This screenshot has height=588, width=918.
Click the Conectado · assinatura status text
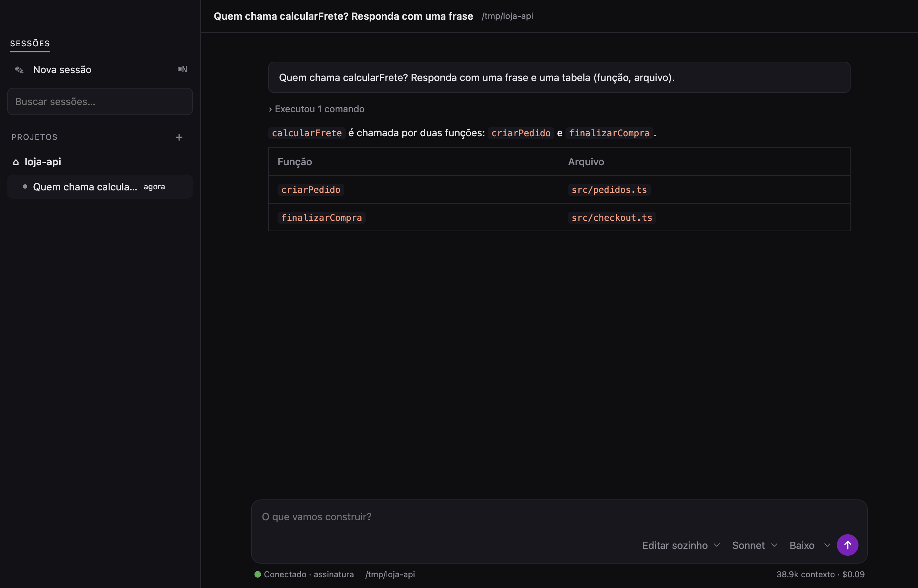click(308, 575)
